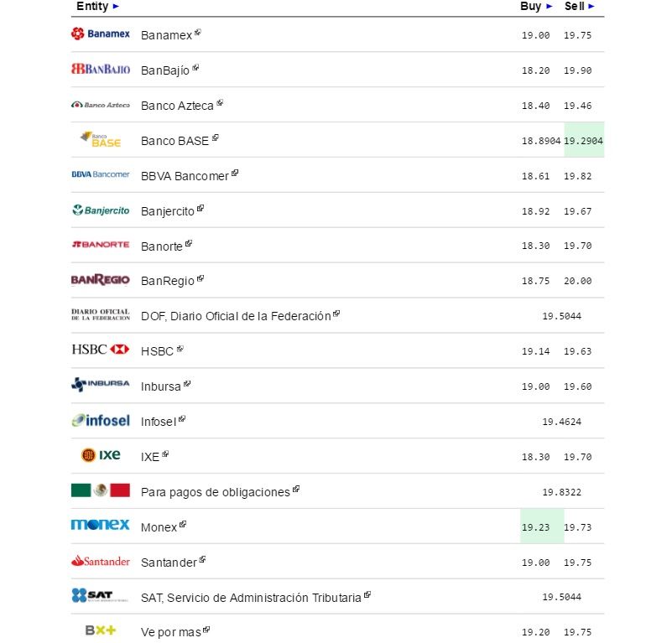Open the BBVA Bancomer link
The height and width of the screenshot is (643, 672).
tap(185, 176)
